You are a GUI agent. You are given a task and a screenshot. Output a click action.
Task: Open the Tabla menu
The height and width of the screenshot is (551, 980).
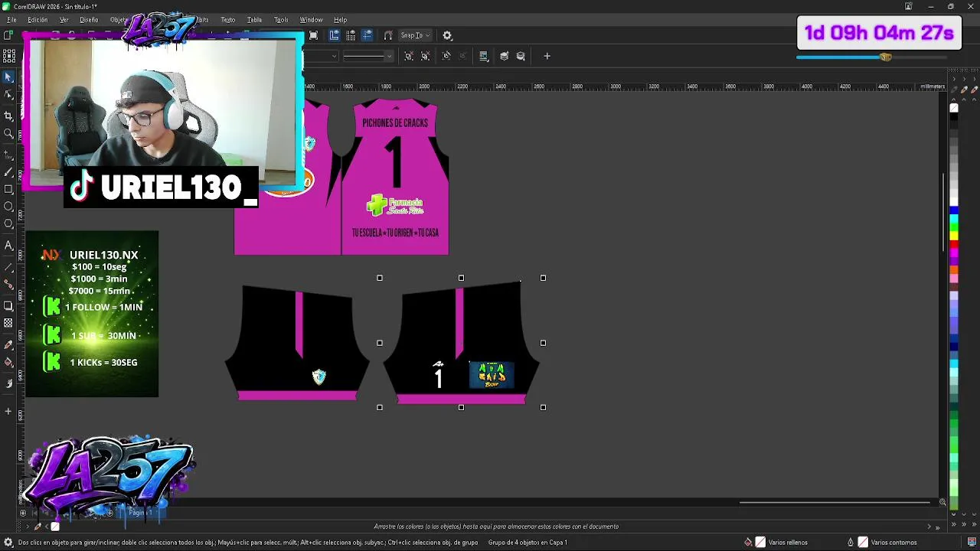(x=254, y=20)
